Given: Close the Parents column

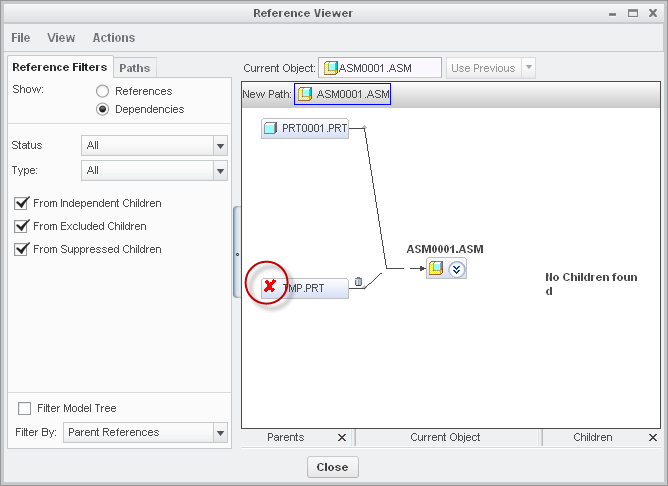Looking at the screenshot, I should pyautogui.click(x=342, y=437).
